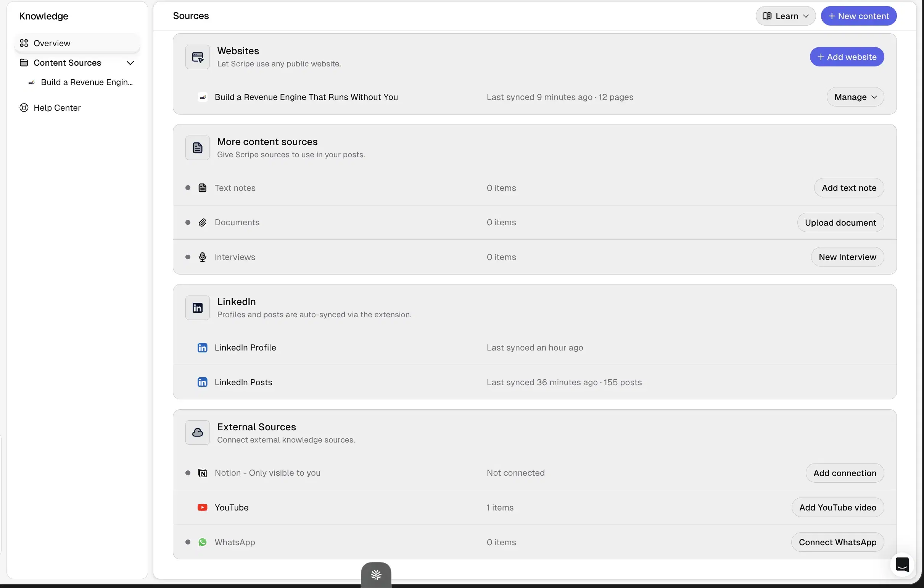Screen dimensions: 924x588
Task: Open the LinkedIn Profile row
Action: 245,347
